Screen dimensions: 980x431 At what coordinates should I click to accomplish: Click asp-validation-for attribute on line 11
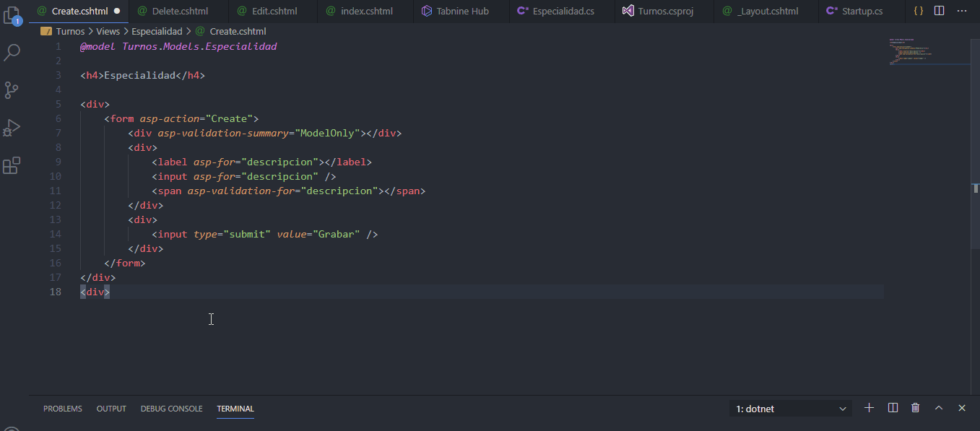pyautogui.click(x=241, y=191)
